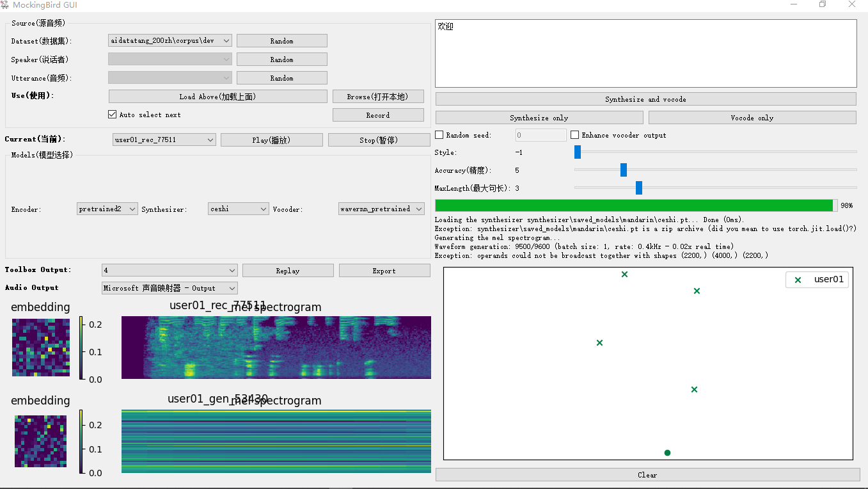Click the MaxLength slider handle
Screen dimensions: 868x489
coord(639,188)
